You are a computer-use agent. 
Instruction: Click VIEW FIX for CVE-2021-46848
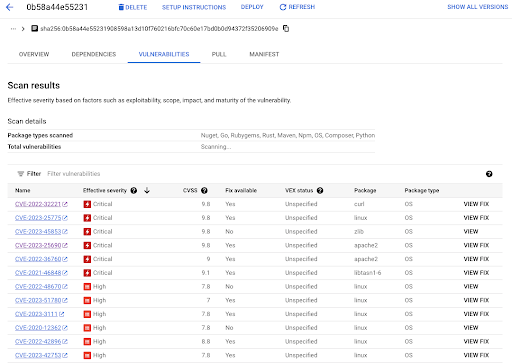click(x=476, y=273)
